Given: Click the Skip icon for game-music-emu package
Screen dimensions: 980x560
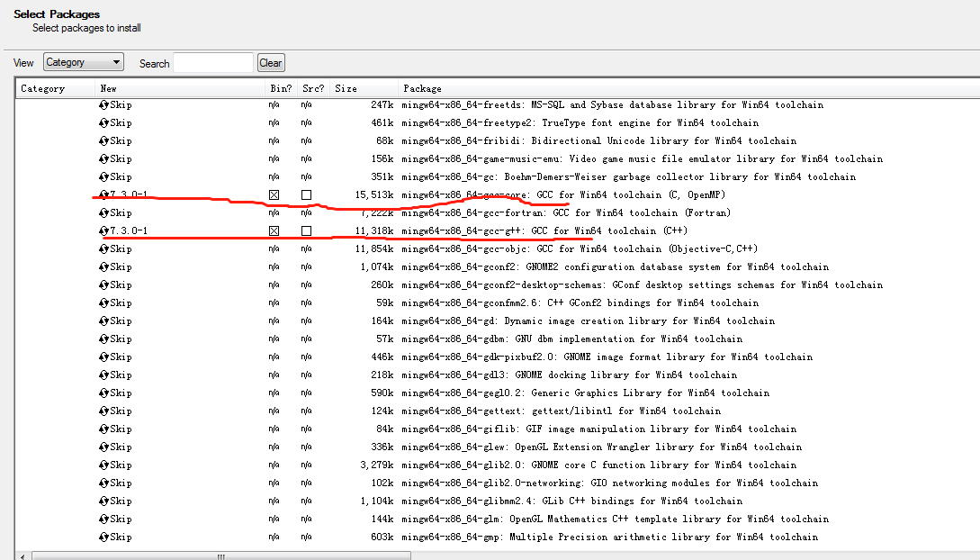Looking at the screenshot, I should coord(103,158).
